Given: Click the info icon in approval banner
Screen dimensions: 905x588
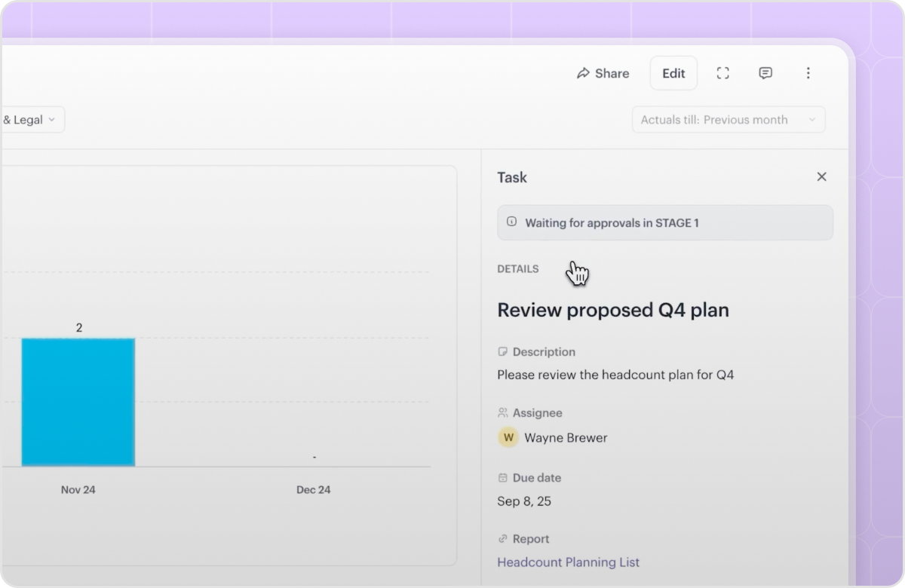Looking at the screenshot, I should [512, 222].
